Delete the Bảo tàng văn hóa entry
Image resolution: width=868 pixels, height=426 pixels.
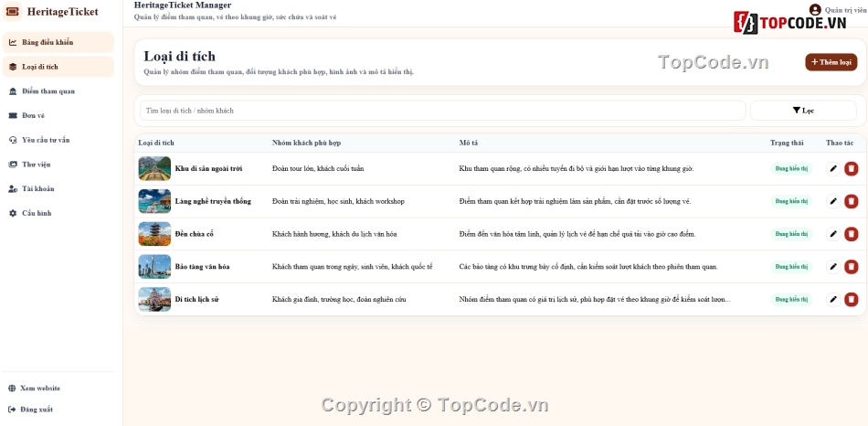click(851, 266)
